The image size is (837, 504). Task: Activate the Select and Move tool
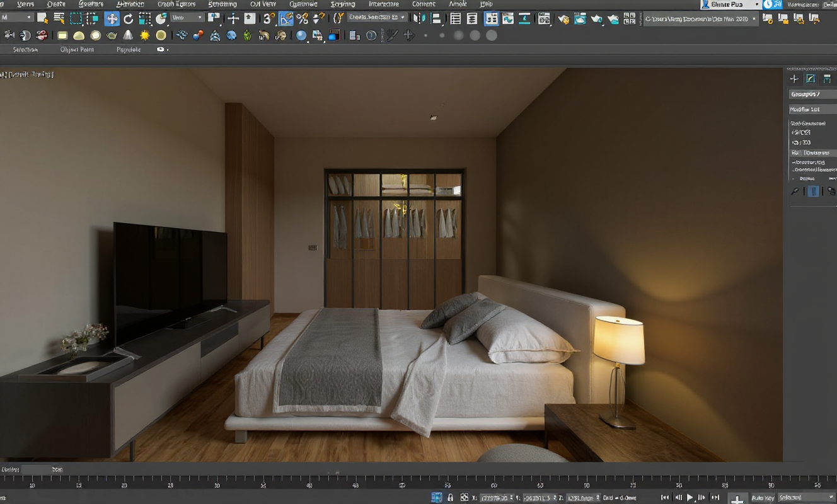112,18
